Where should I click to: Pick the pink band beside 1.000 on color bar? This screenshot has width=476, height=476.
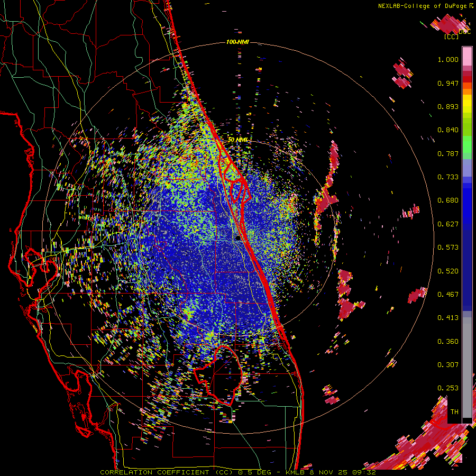click(467, 57)
